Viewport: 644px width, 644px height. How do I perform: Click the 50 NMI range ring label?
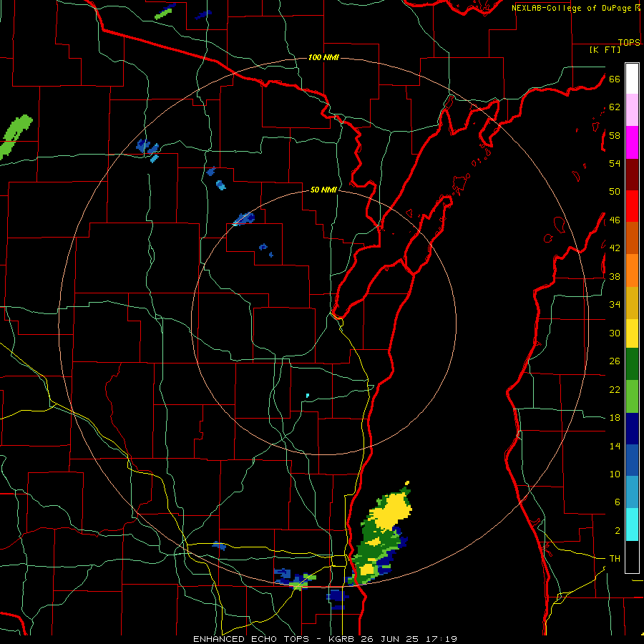coord(323,190)
